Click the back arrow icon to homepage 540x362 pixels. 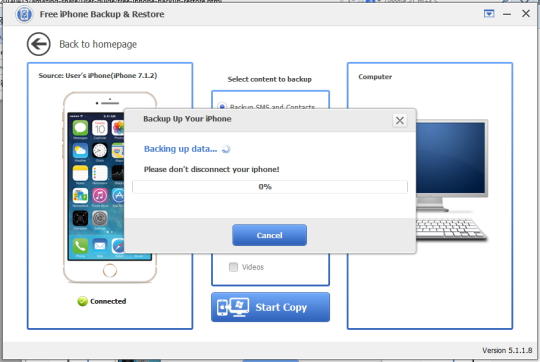[x=39, y=44]
